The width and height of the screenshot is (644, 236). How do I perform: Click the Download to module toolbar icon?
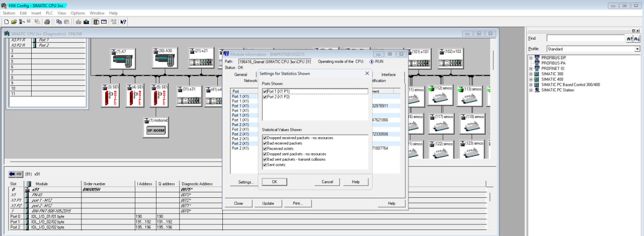coord(78,22)
